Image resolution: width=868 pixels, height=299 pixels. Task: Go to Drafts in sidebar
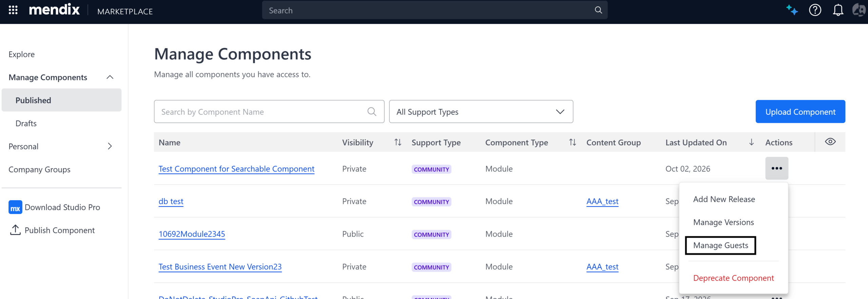point(26,124)
